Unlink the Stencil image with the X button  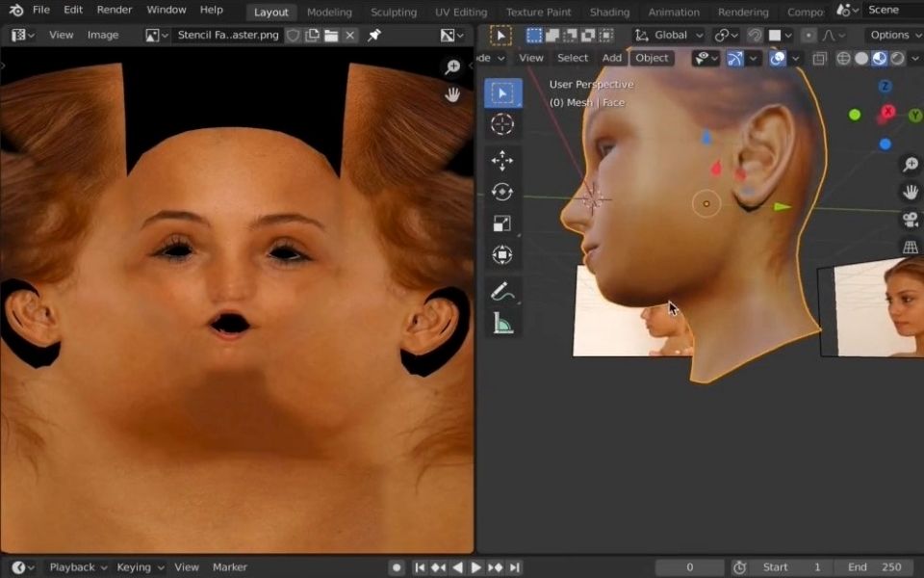(349, 35)
